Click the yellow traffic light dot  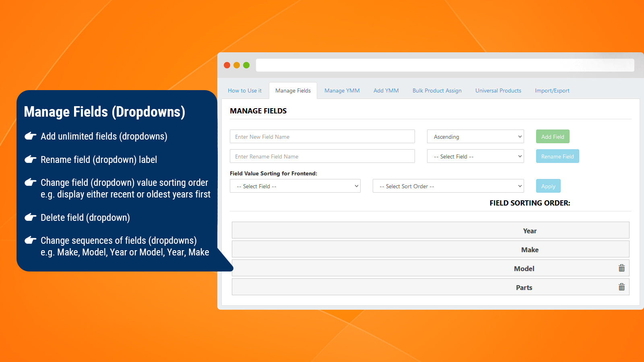[236, 65]
